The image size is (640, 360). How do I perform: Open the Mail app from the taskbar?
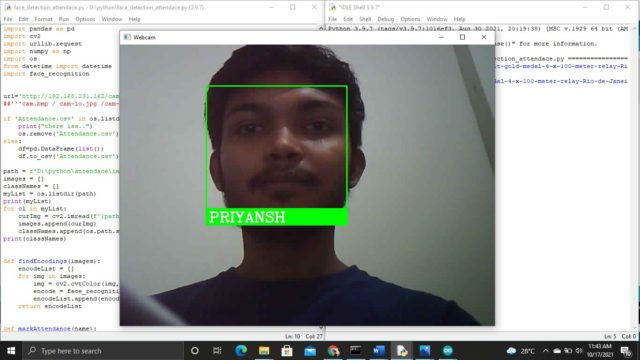click(310, 351)
